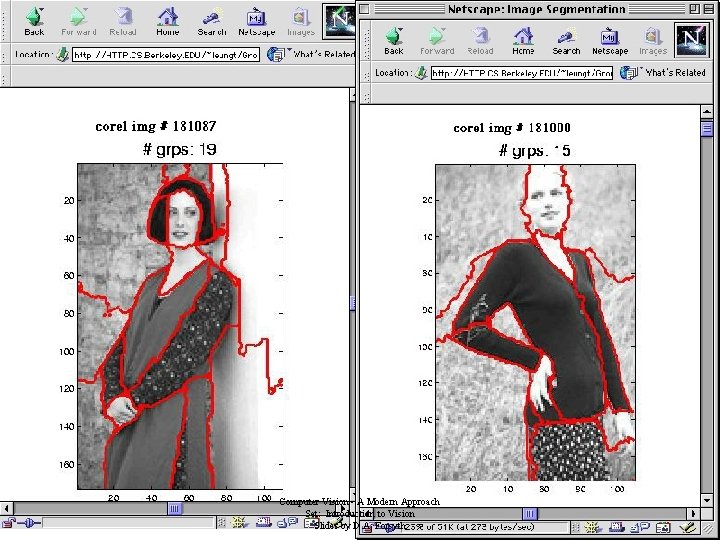Image resolution: width=720 pixels, height=540 pixels.
Task: Click Forward in the left background window
Action: click(79, 22)
